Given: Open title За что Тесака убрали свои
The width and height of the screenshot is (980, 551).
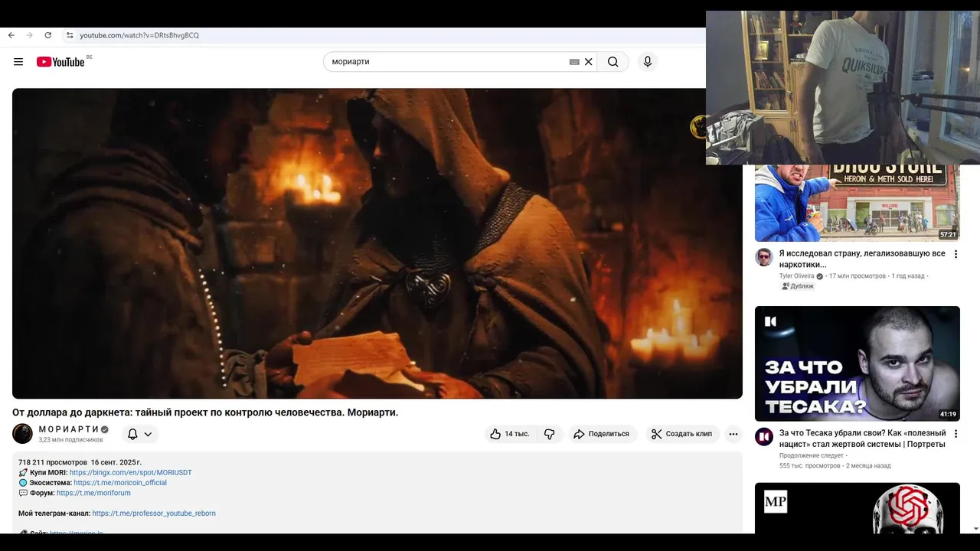Looking at the screenshot, I should point(862,439).
